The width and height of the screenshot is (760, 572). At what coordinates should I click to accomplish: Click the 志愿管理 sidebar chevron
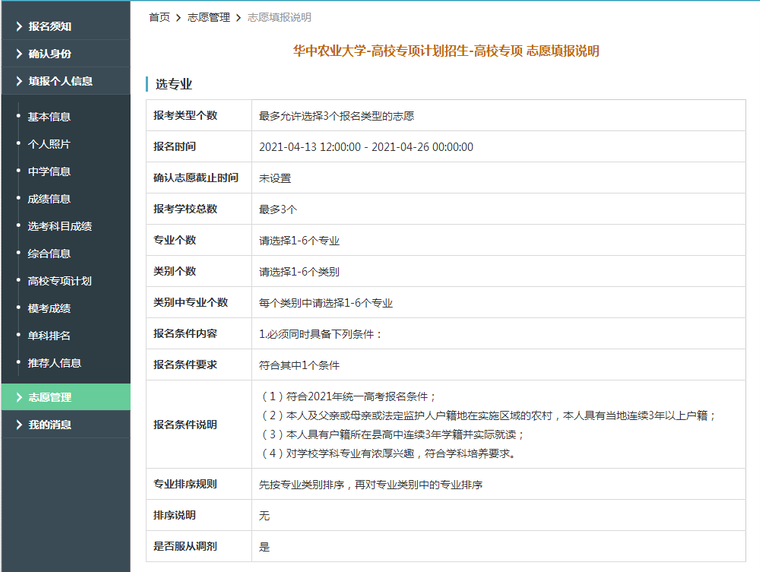[19, 397]
